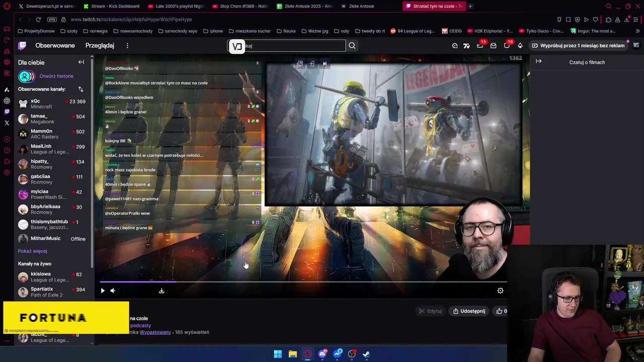Expand list with Pokaż więcej
This screenshot has width=644, height=362.
click(x=33, y=251)
